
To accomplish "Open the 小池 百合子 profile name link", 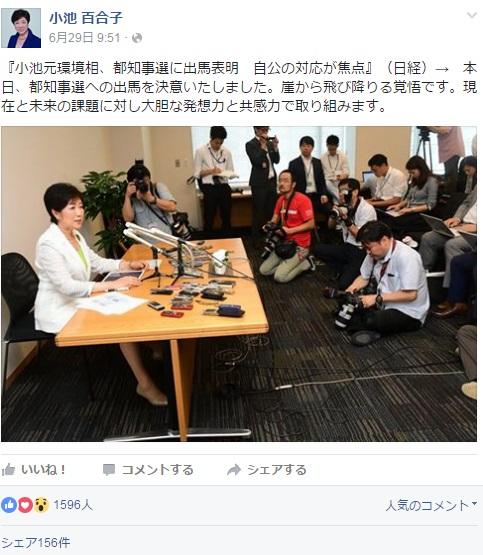I will point(86,18).
